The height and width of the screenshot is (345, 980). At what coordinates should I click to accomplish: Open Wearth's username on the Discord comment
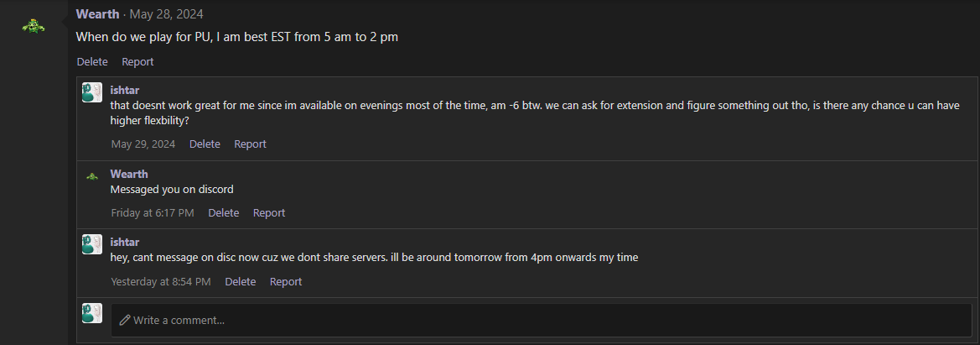[x=129, y=174]
